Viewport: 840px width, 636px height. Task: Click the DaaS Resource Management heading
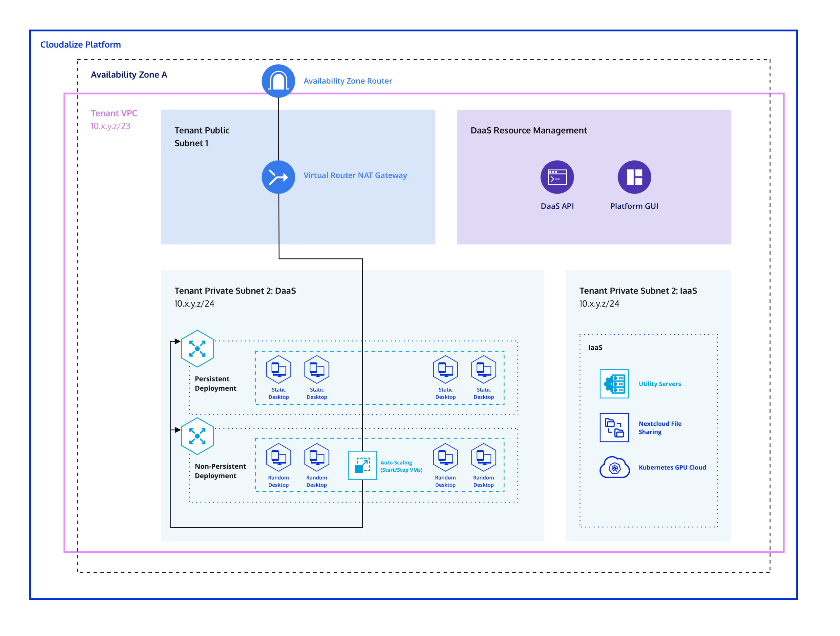(529, 131)
